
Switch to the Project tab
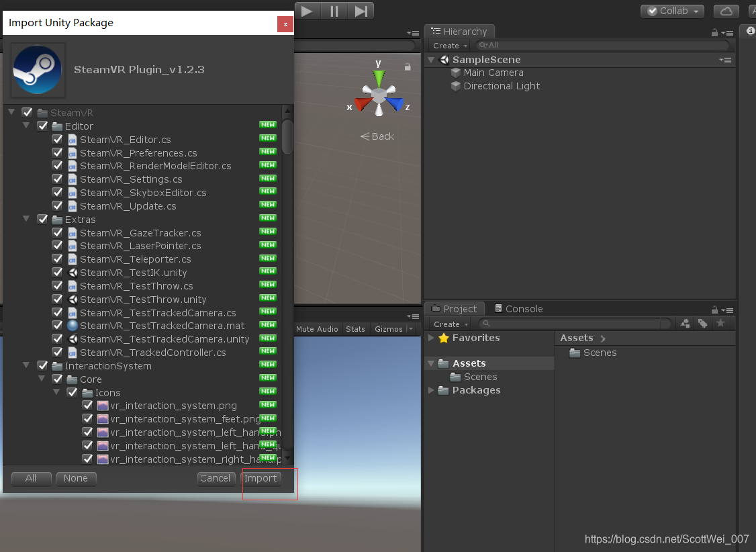coord(454,309)
